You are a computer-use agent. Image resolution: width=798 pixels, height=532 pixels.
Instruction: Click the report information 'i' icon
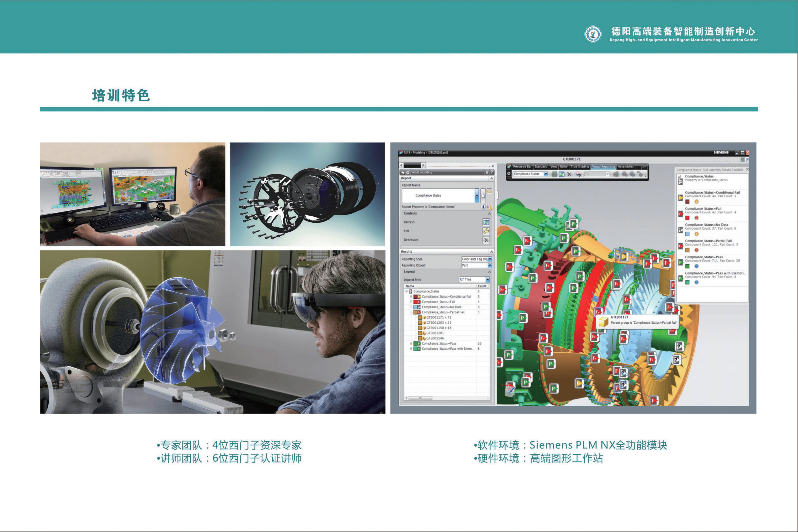coord(483,207)
